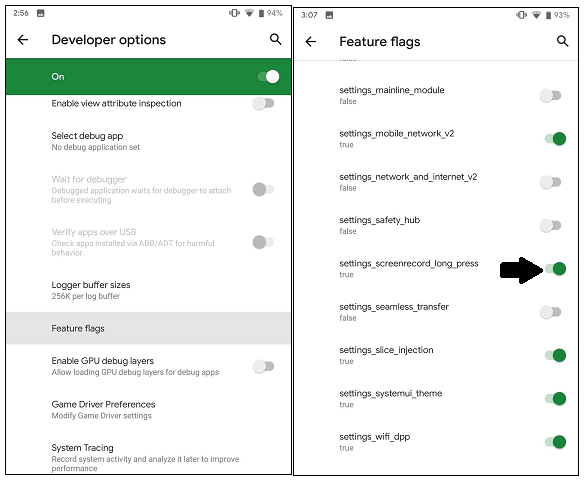Open Game Driver Preferences
This screenshot has height=483, width=586.
148,410
